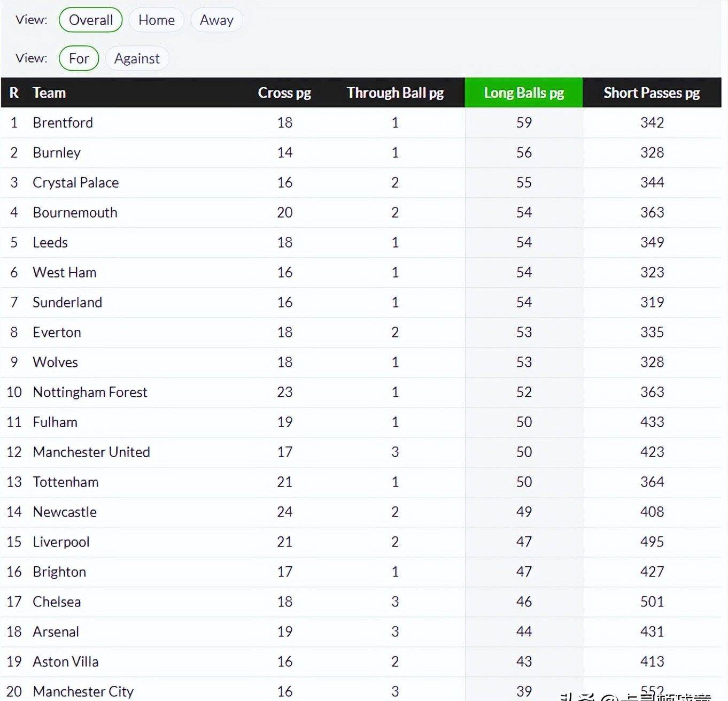This screenshot has width=728, height=701.
Task: Switch view to Home matches
Action: (x=156, y=20)
